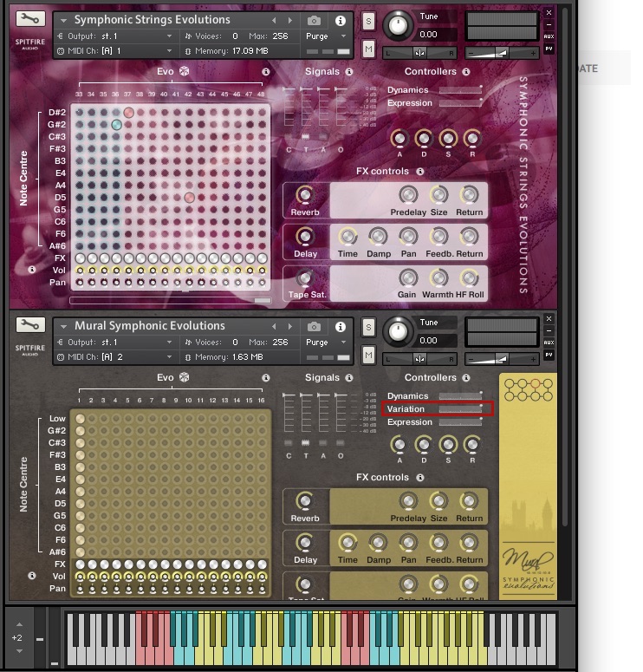The height and width of the screenshot is (672, 643).
Task: Solo the Mural Symphonic Evolutions instrument
Action: pos(368,328)
